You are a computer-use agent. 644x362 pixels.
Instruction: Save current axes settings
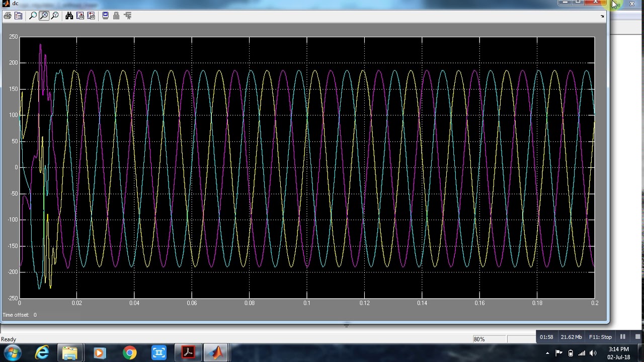tap(80, 16)
